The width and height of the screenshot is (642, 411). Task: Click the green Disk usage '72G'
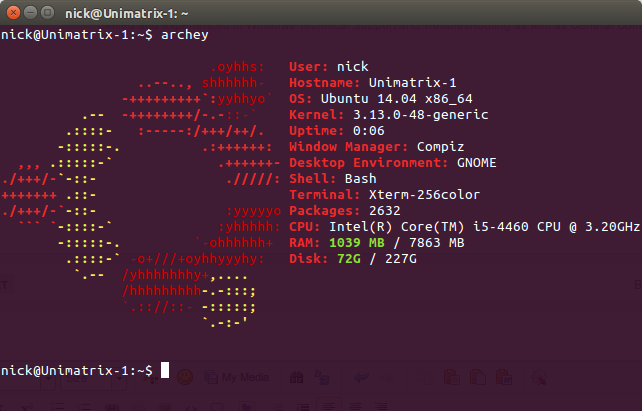tap(349, 259)
